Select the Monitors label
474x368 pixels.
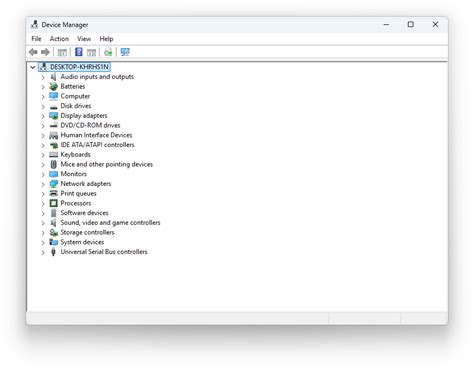[74, 174]
